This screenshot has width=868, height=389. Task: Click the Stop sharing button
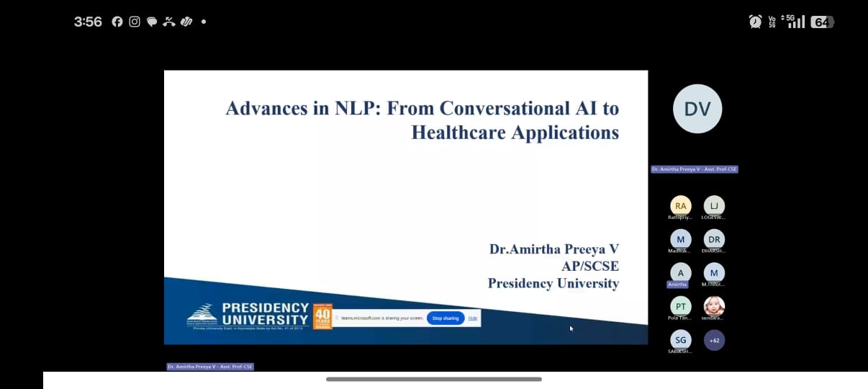pos(446,318)
